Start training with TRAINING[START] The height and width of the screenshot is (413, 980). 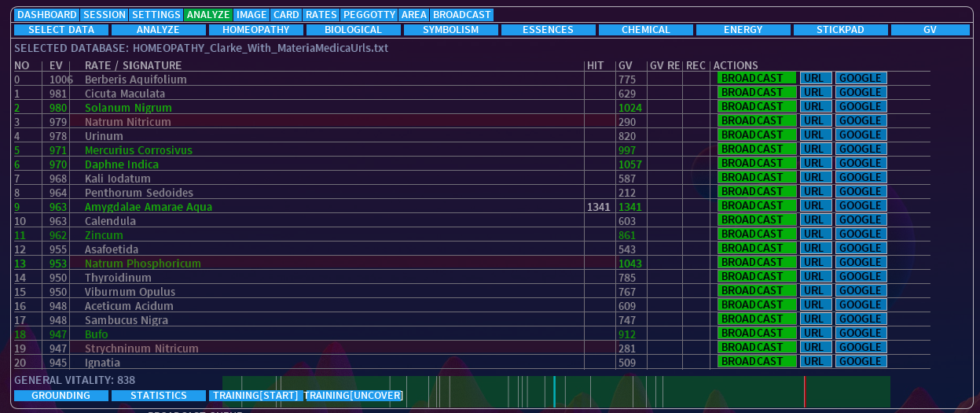pyautogui.click(x=256, y=395)
